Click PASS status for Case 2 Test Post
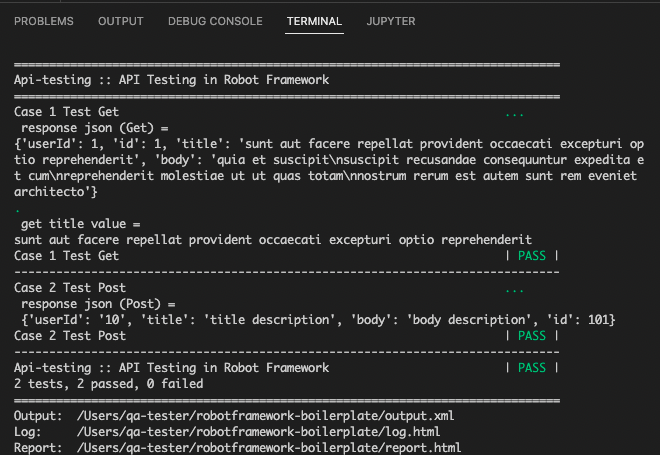 coord(532,336)
